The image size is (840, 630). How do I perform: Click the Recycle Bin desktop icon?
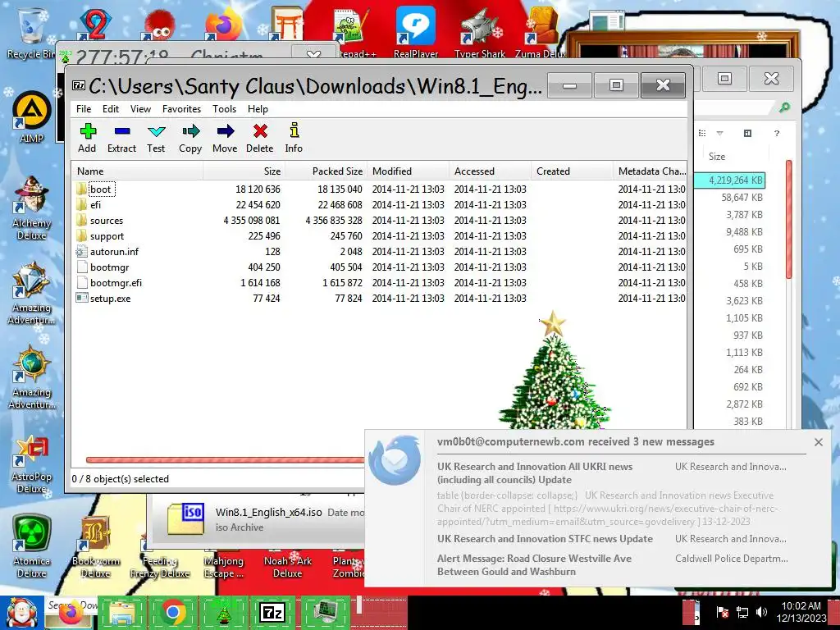pos(30,32)
